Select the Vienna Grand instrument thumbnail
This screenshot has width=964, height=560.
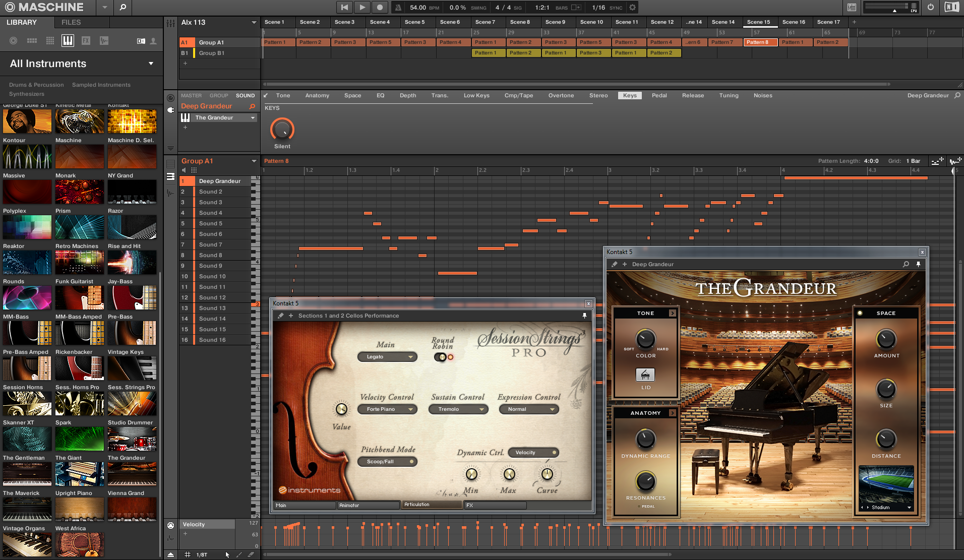tap(132, 509)
